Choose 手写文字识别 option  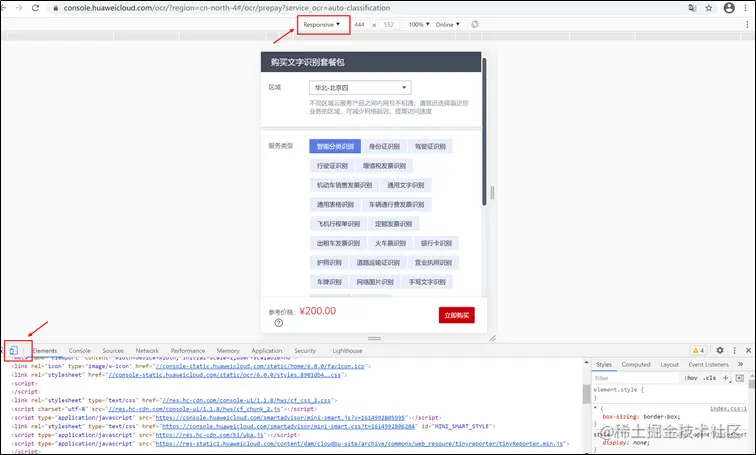click(x=427, y=281)
